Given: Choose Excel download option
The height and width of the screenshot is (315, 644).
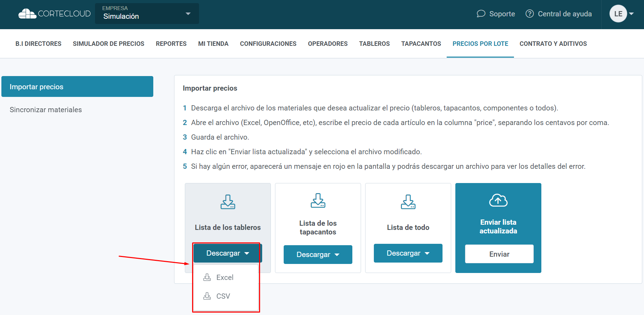Looking at the screenshot, I should point(226,277).
